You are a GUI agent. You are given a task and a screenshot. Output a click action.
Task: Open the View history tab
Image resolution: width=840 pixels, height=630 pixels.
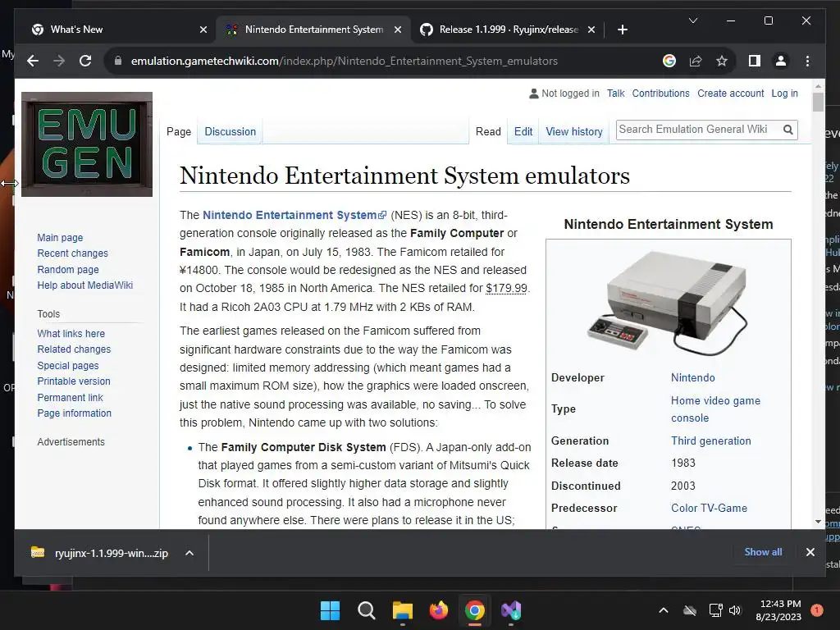(x=573, y=132)
